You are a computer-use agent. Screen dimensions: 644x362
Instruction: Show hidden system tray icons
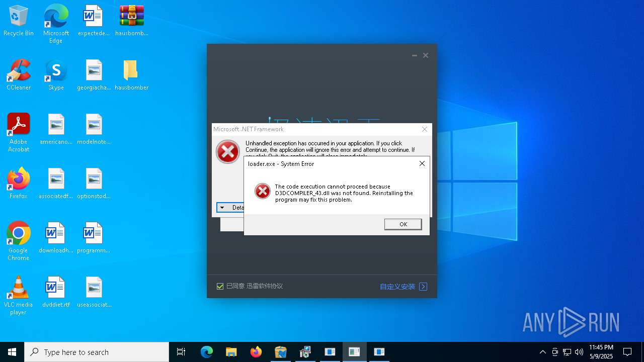(542, 352)
